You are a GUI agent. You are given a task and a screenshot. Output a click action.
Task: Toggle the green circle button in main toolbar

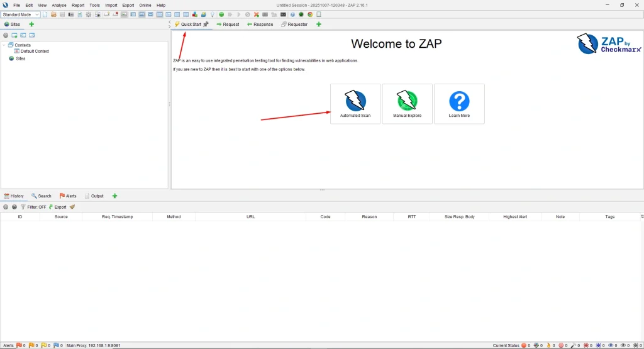click(221, 14)
